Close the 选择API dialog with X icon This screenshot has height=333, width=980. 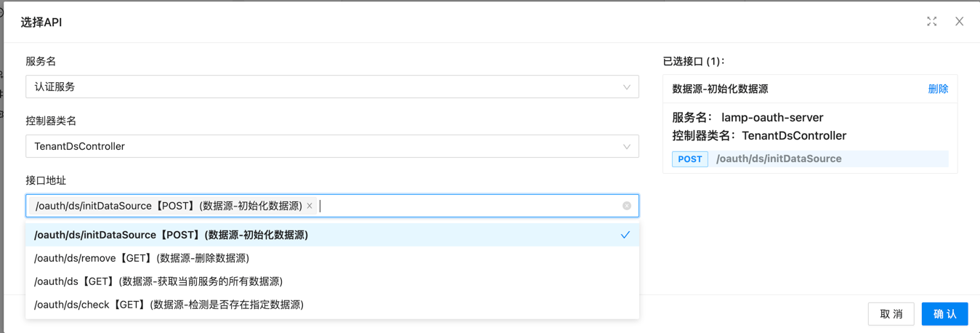[959, 22]
